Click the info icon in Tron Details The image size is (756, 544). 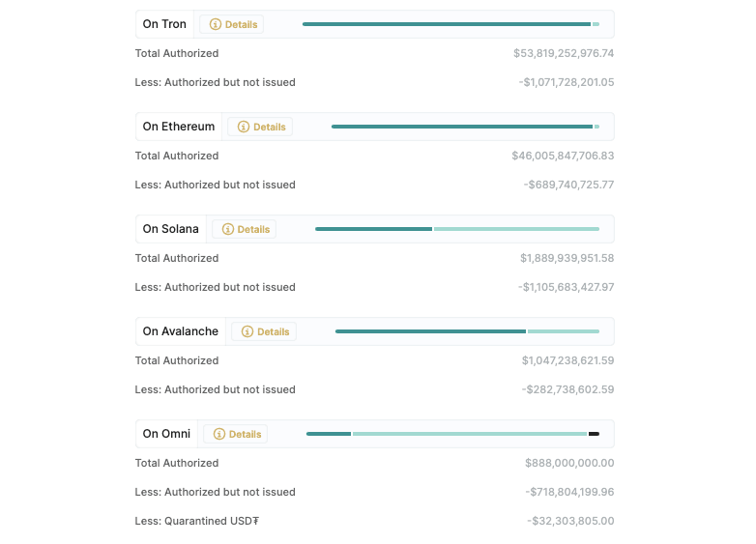pos(216,24)
